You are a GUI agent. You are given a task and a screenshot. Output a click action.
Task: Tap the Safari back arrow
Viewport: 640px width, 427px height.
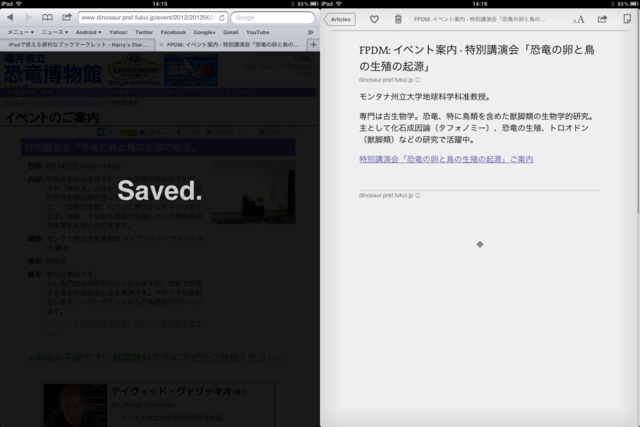point(10,17)
